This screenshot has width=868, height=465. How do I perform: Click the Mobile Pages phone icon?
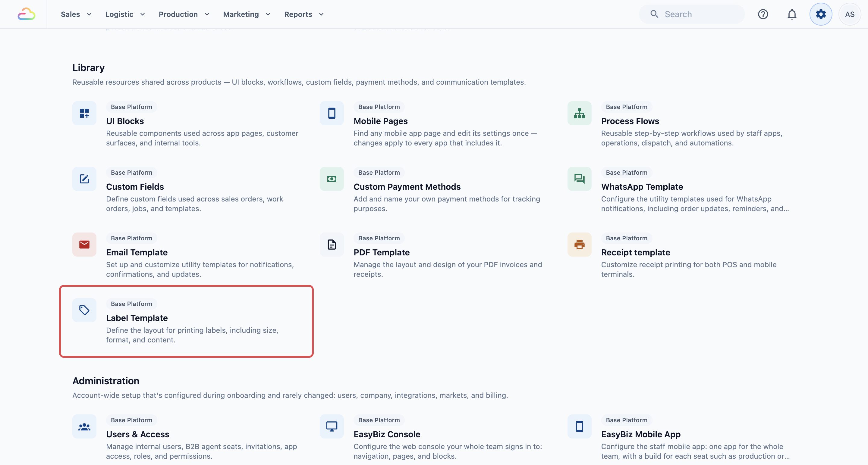(332, 113)
